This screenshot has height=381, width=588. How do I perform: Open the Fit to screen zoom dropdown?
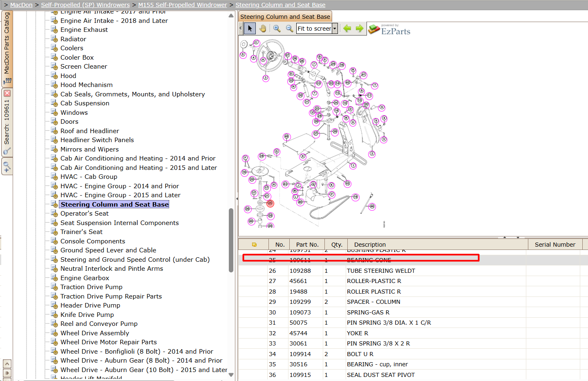(x=335, y=29)
